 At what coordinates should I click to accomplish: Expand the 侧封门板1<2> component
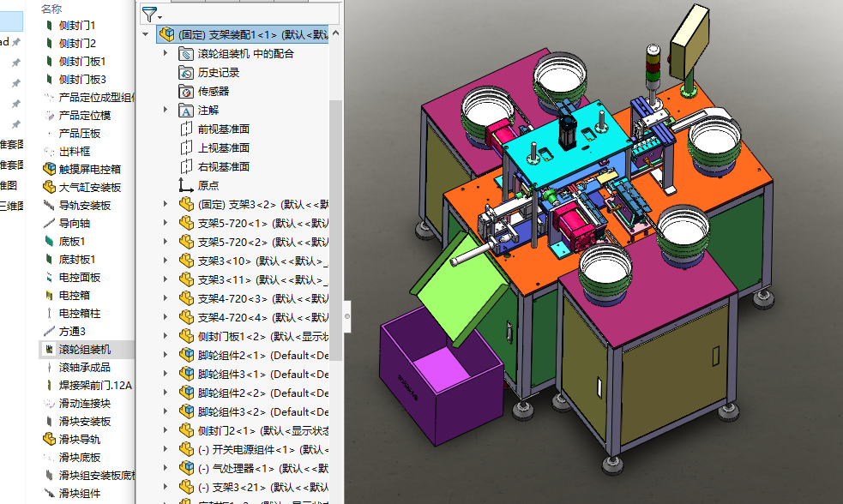[166, 336]
